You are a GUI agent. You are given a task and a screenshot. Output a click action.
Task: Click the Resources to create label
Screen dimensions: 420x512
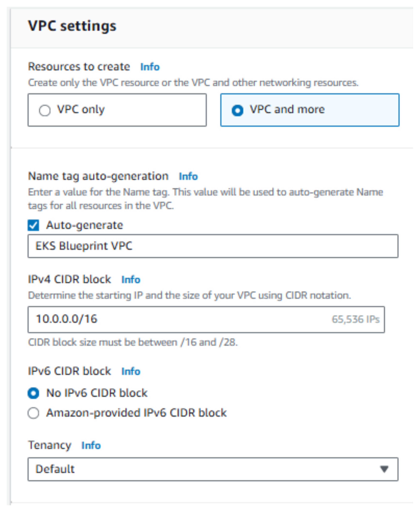click(x=79, y=67)
